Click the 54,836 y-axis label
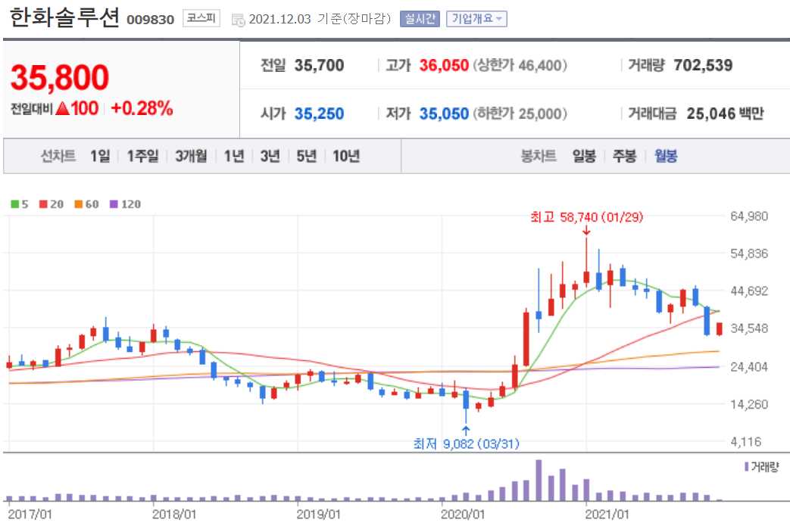 coord(749,254)
